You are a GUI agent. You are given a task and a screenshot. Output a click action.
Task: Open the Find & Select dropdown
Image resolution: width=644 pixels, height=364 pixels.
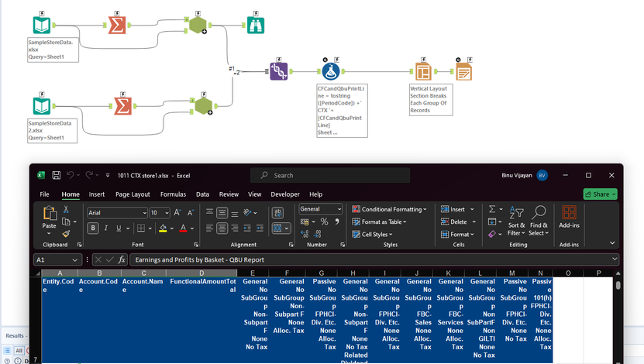(539, 221)
